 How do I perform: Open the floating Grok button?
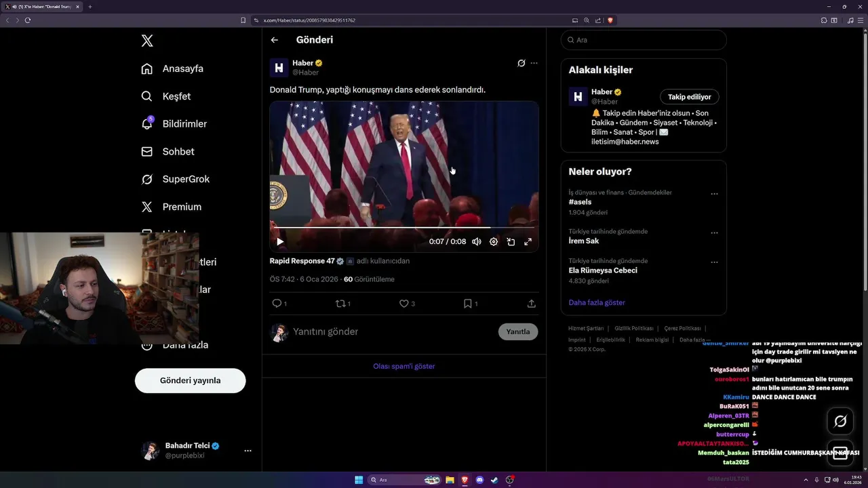840,422
